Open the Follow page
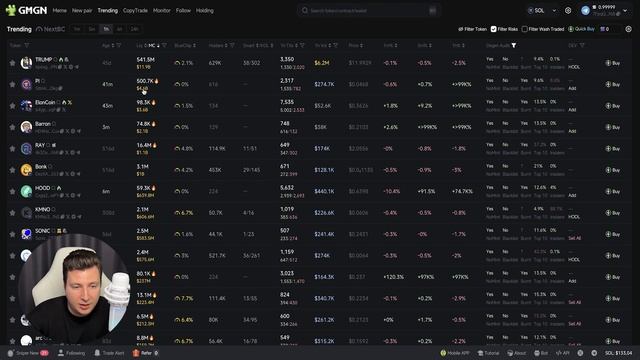This screenshot has width=640, height=360. click(183, 11)
